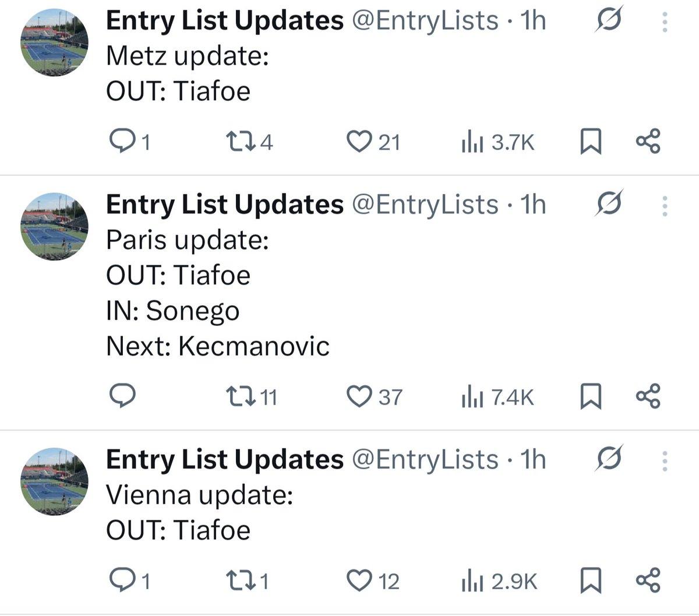Screen dimensions: 699x616
Task: Repost the Metz update tweet
Action: (238, 142)
